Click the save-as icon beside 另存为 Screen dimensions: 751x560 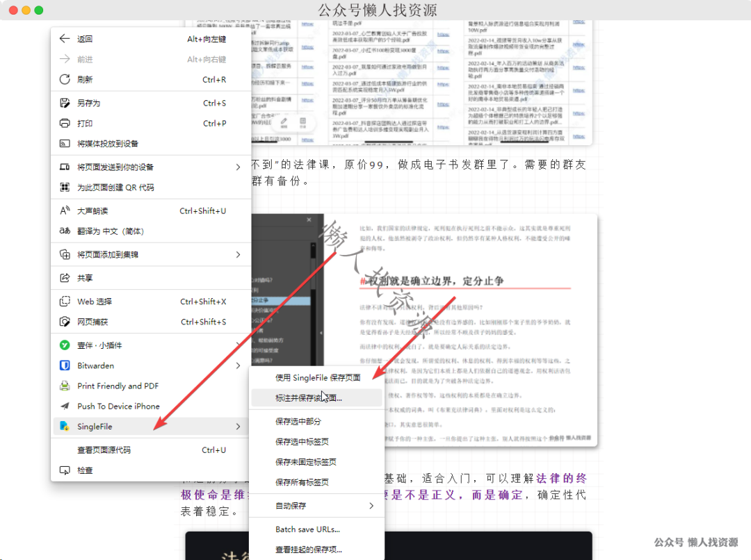(x=65, y=103)
